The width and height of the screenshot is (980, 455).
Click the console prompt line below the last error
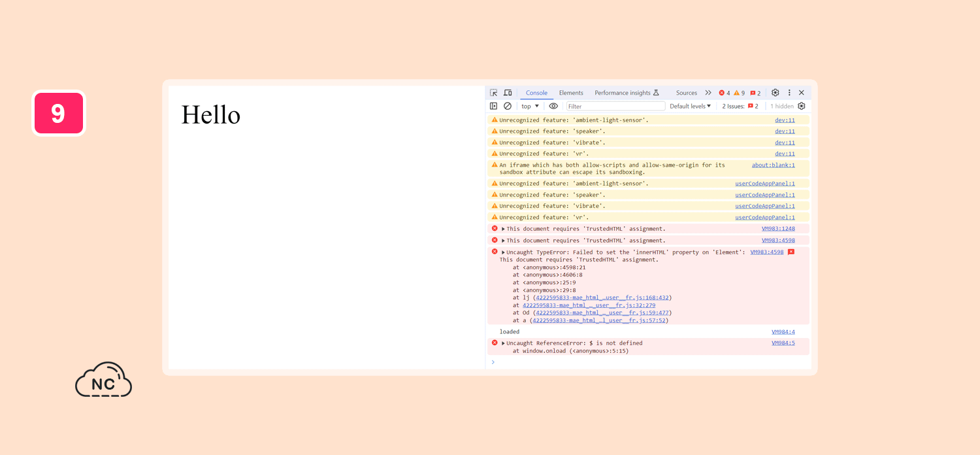tap(648, 362)
